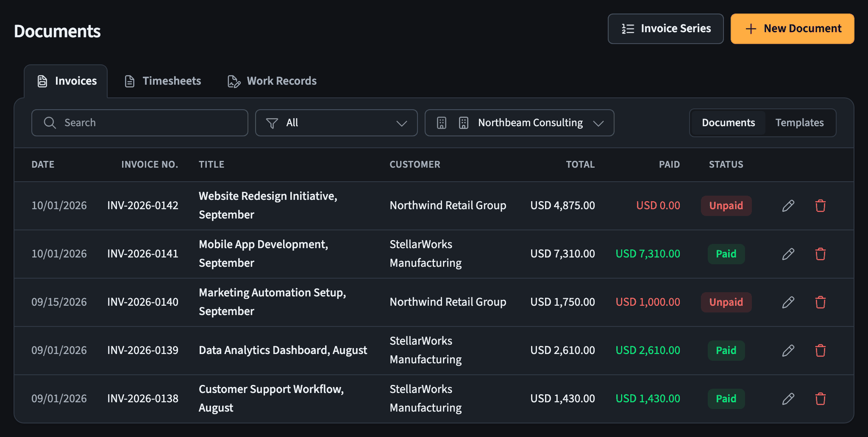868x437 pixels.
Task: Click total amount USD 4,875.00
Action: click(x=563, y=205)
